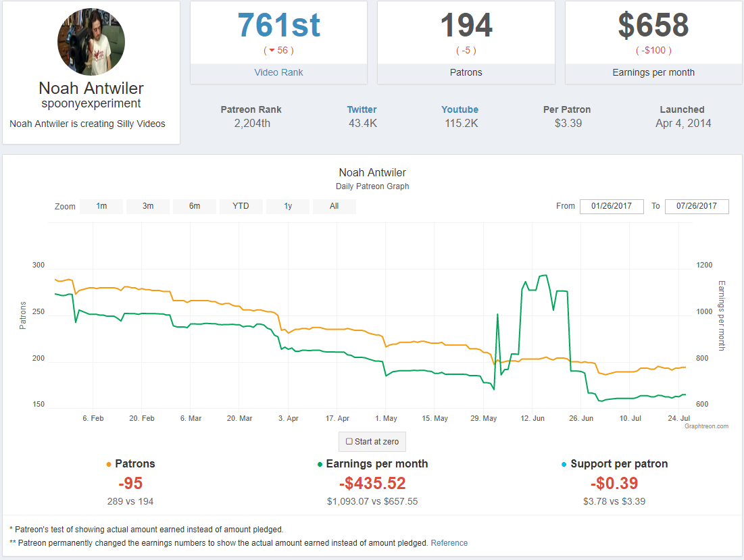The width and height of the screenshot is (744, 560).
Task: Click the 43.4K Twitter follower count
Action: [x=362, y=124]
